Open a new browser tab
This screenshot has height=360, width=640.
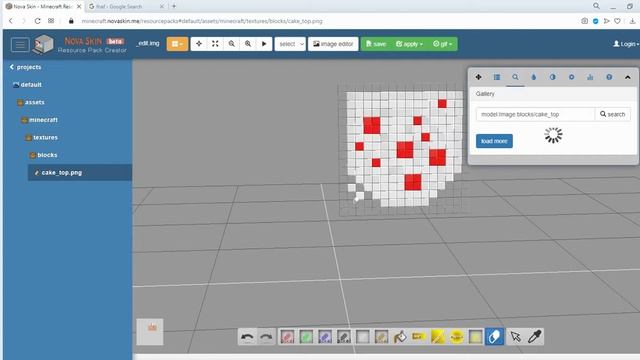tap(174, 6)
